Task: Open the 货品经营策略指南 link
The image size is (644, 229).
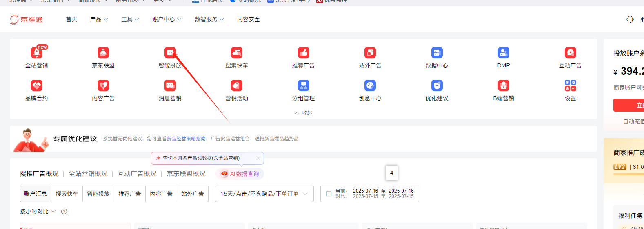Action: [186, 139]
